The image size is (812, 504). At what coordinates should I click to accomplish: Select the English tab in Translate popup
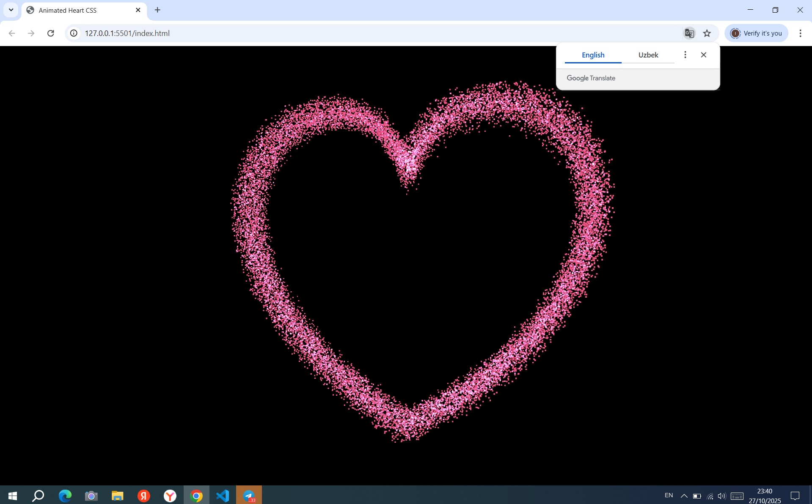(x=593, y=55)
